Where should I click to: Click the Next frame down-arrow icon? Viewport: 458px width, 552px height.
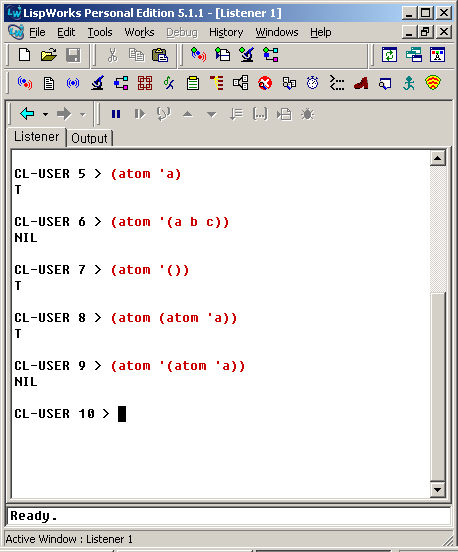(x=212, y=115)
